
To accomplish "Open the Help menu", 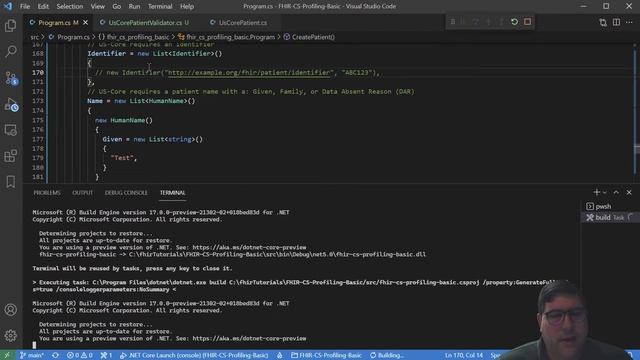I will point(187,7).
